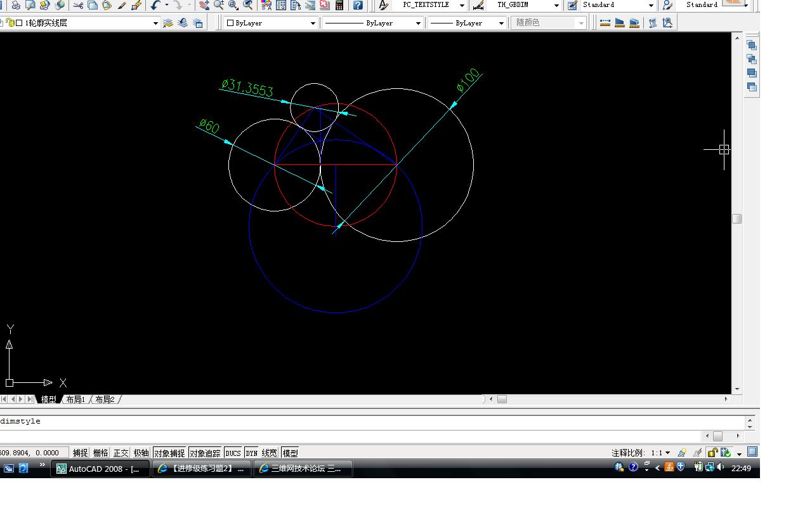Open Plot Preview

(30, 5)
